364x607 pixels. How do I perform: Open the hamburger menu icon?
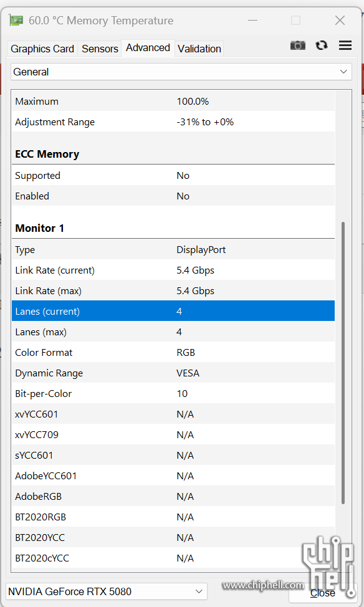pos(345,45)
